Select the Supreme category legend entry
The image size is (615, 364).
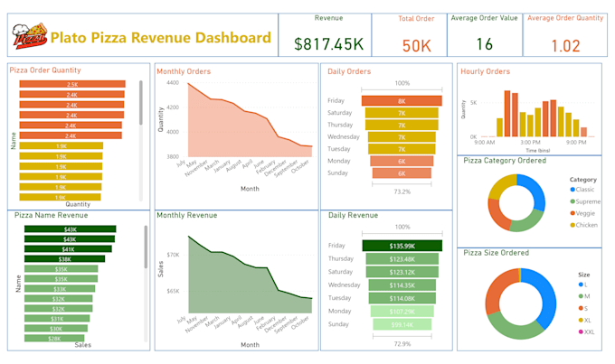point(585,201)
